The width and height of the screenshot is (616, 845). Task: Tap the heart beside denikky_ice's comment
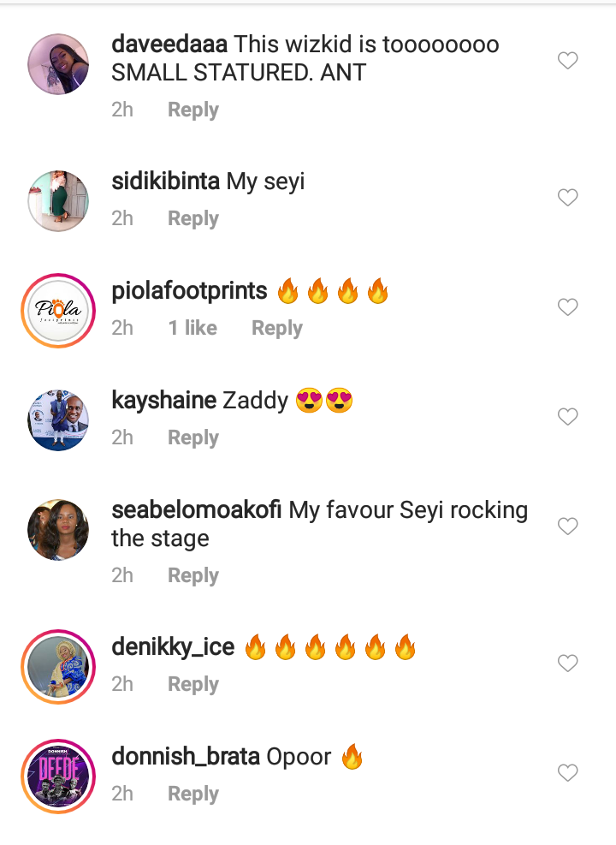567,664
